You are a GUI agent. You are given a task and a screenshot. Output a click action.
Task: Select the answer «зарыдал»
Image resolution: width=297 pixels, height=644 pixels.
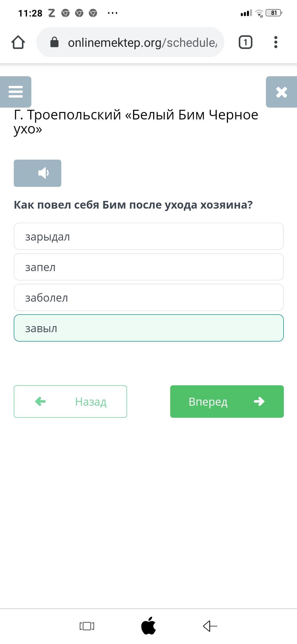click(x=148, y=236)
